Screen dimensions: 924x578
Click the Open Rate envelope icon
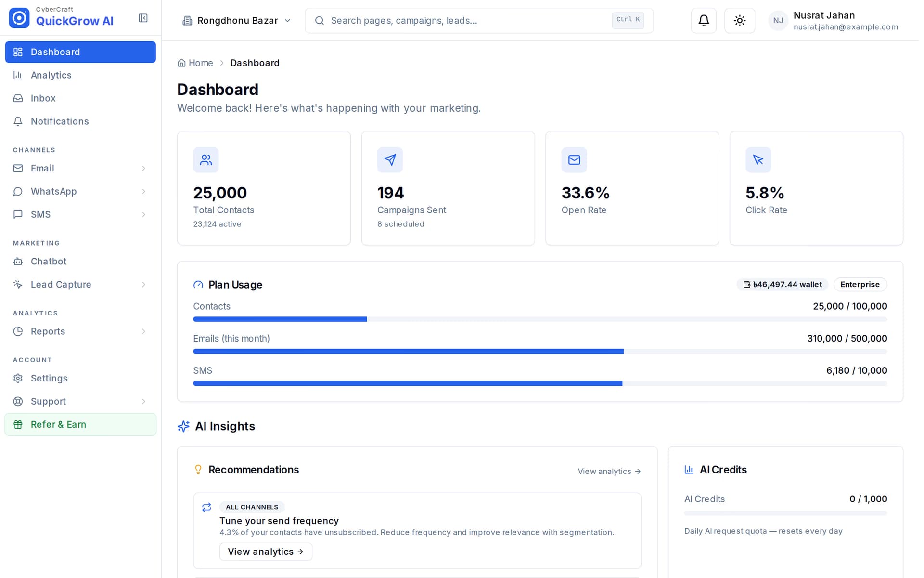click(574, 160)
